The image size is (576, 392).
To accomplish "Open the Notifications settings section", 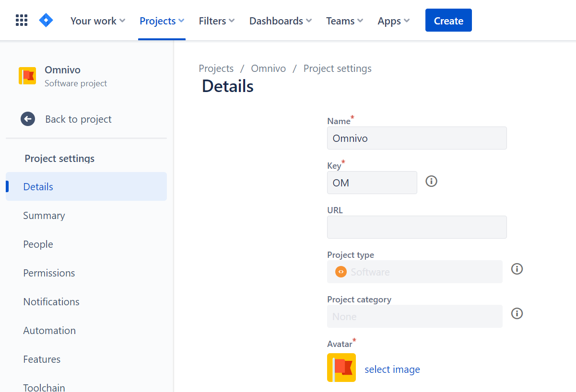I will click(x=51, y=301).
